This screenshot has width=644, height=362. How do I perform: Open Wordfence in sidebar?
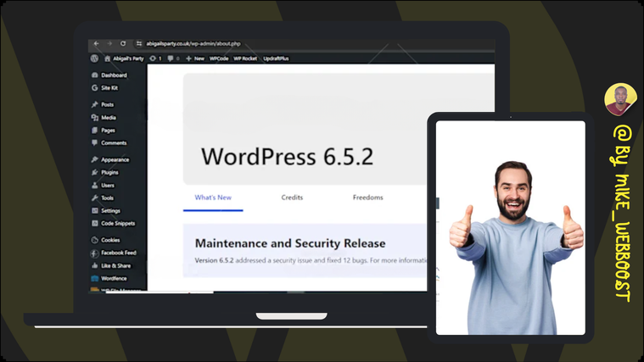click(x=109, y=278)
